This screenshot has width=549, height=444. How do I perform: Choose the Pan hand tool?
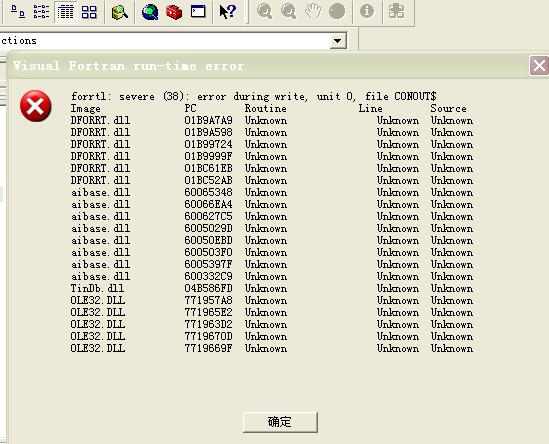[x=313, y=11]
